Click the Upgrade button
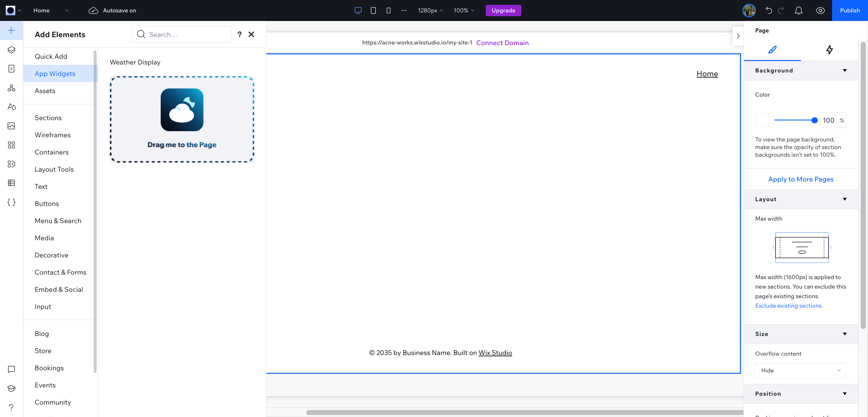Viewport: 868px width, 417px height. point(503,10)
